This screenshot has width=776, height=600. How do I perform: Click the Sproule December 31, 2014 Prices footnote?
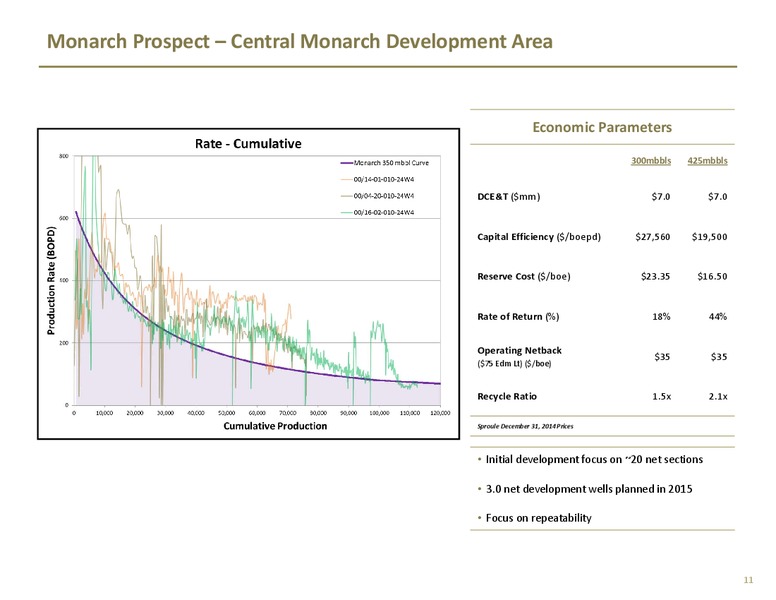[525, 426]
